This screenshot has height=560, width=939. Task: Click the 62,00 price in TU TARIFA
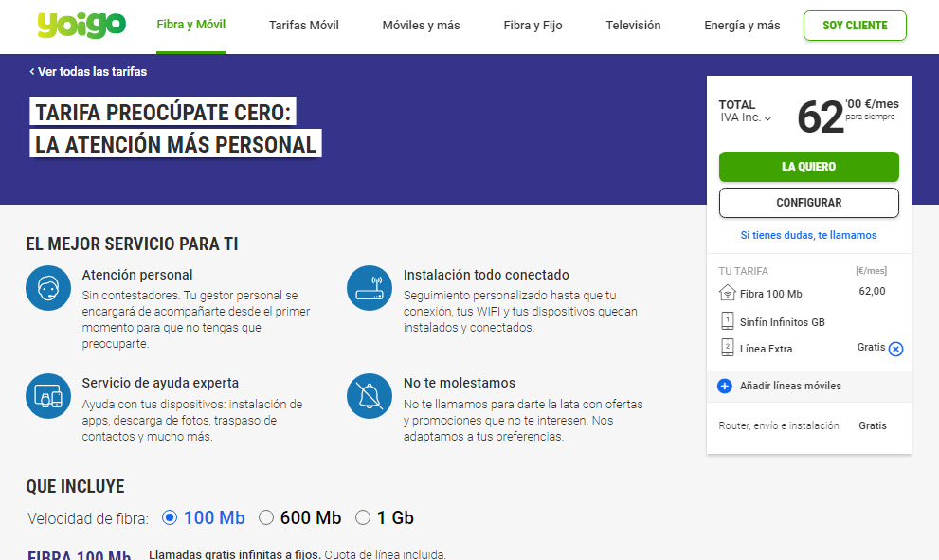(x=872, y=291)
